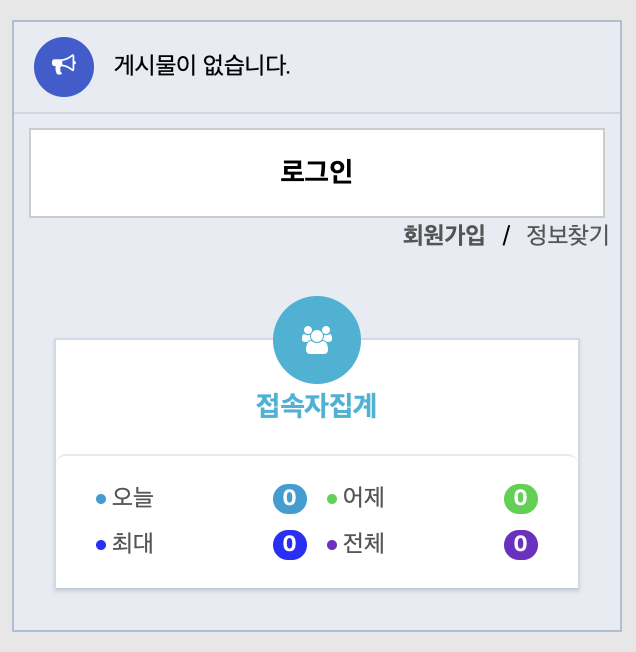Click the 오늘 visitor count badge

289,498
